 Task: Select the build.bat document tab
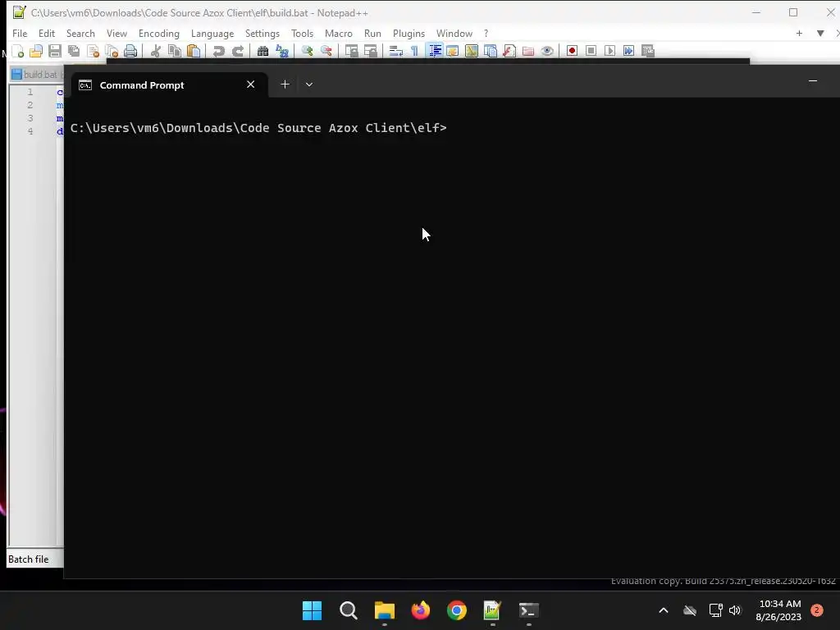click(36, 75)
